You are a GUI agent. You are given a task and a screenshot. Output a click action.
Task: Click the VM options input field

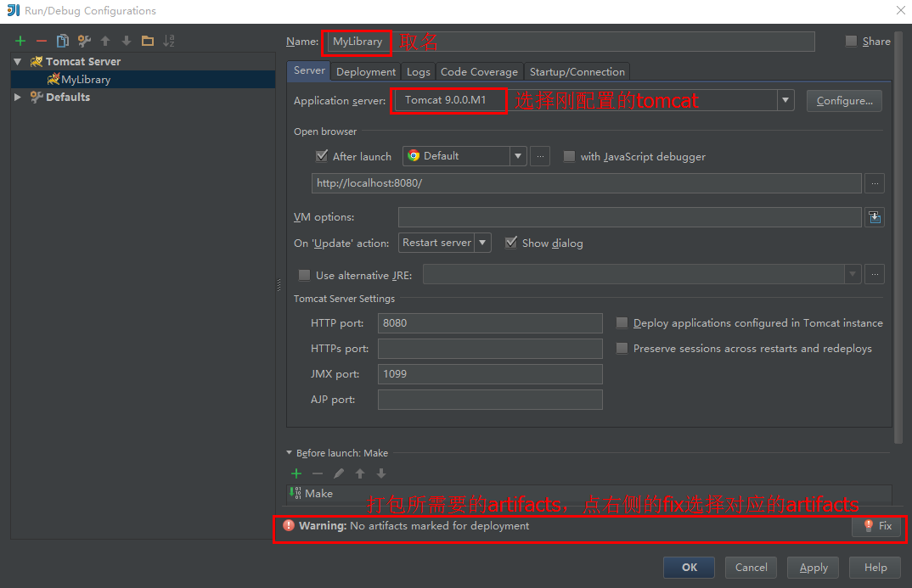630,217
